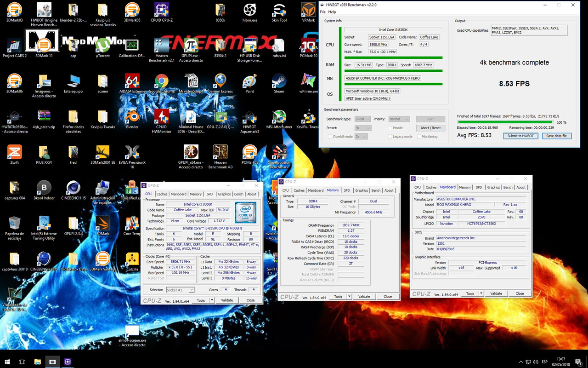Click Close button in CPU-Z Mainboard window
The height and width of the screenshot is (368, 588).
[520, 293]
